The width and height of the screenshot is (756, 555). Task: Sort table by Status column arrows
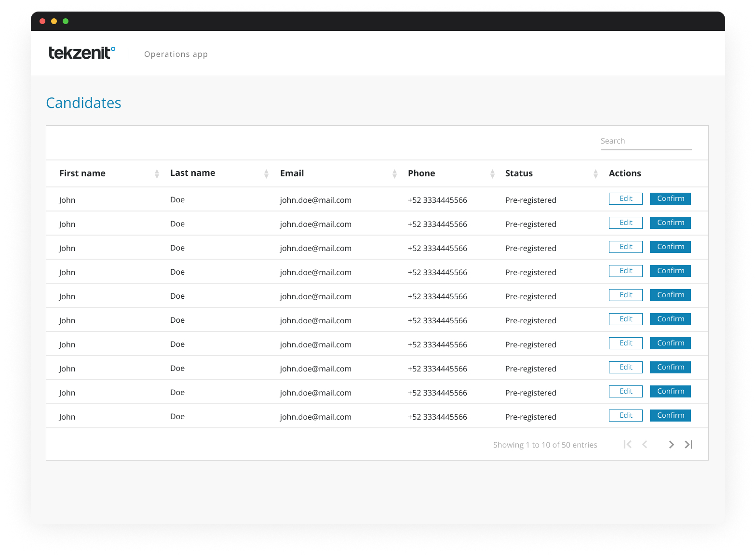(x=595, y=174)
